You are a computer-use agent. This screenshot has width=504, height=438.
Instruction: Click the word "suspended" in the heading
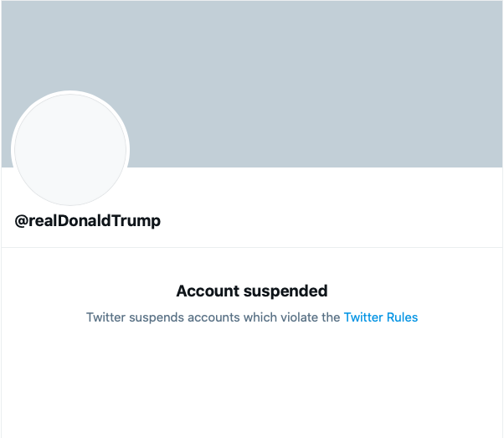(x=284, y=291)
